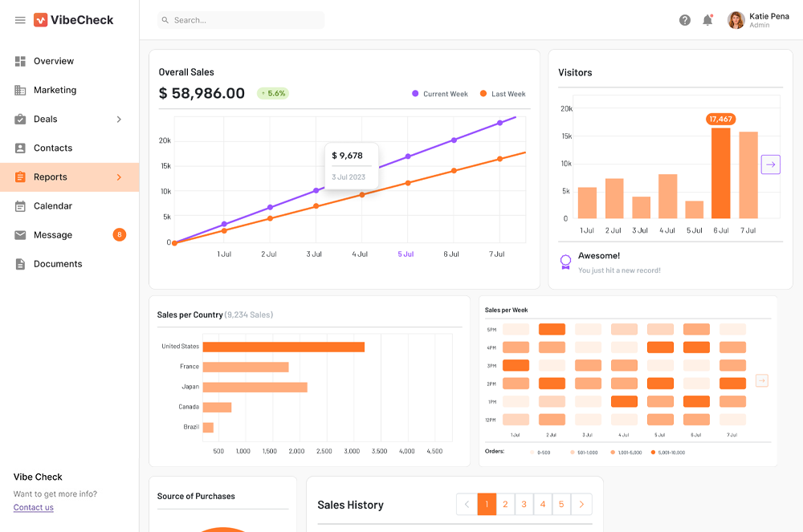Click the 5.6% growth badge
This screenshot has height=532, width=803.
pos(273,94)
